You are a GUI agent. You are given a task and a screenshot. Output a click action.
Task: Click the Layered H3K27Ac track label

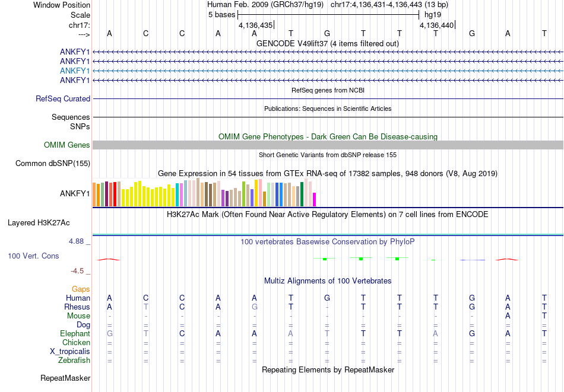39,223
